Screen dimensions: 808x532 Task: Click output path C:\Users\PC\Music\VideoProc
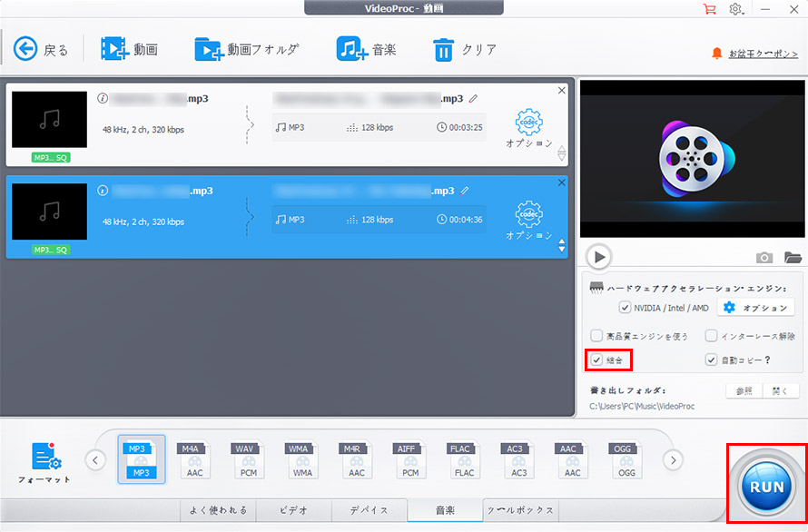[x=642, y=406]
